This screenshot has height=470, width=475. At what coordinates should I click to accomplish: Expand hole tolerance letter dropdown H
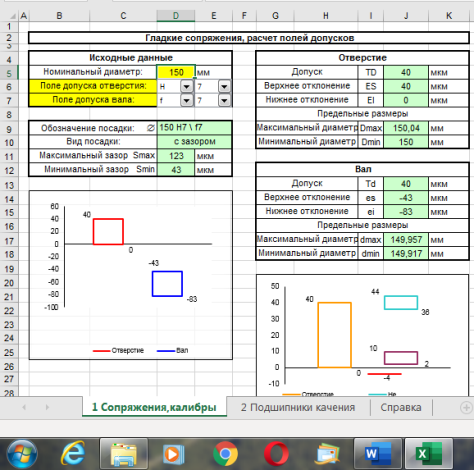click(x=187, y=87)
